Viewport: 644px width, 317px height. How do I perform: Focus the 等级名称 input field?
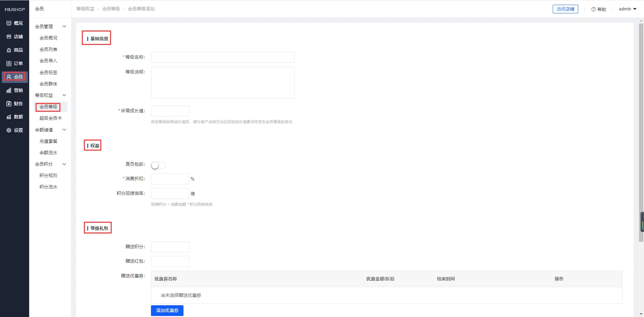click(222, 57)
